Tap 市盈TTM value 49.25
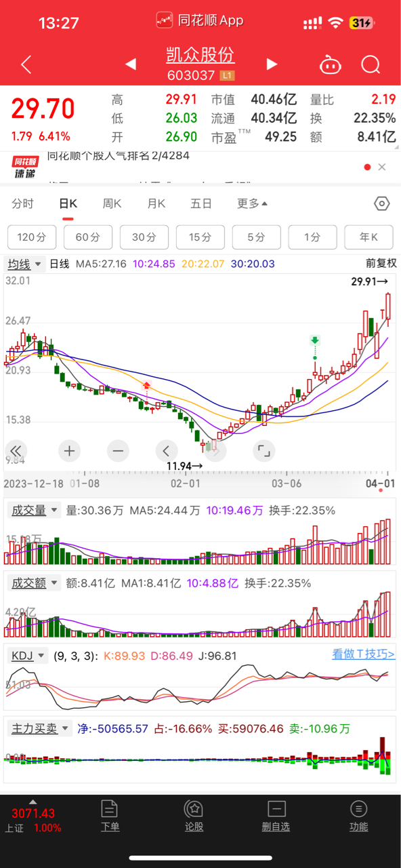Viewport: 401px width, 868px height. tap(280, 137)
